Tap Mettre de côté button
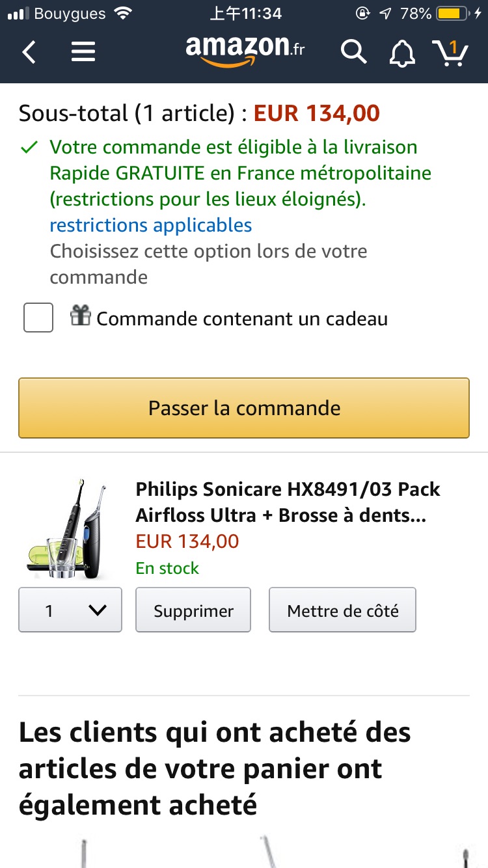The height and width of the screenshot is (868, 488). pyautogui.click(x=343, y=610)
